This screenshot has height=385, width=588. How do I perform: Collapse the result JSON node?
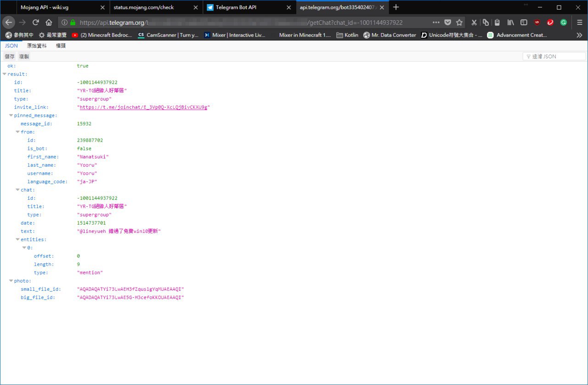click(x=5, y=74)
